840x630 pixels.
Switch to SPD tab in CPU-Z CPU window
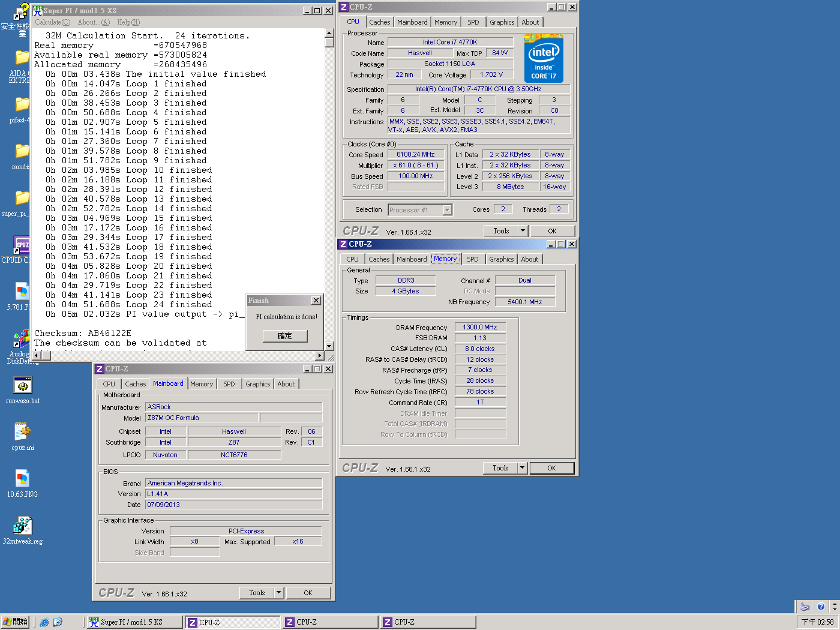point(473,22)
